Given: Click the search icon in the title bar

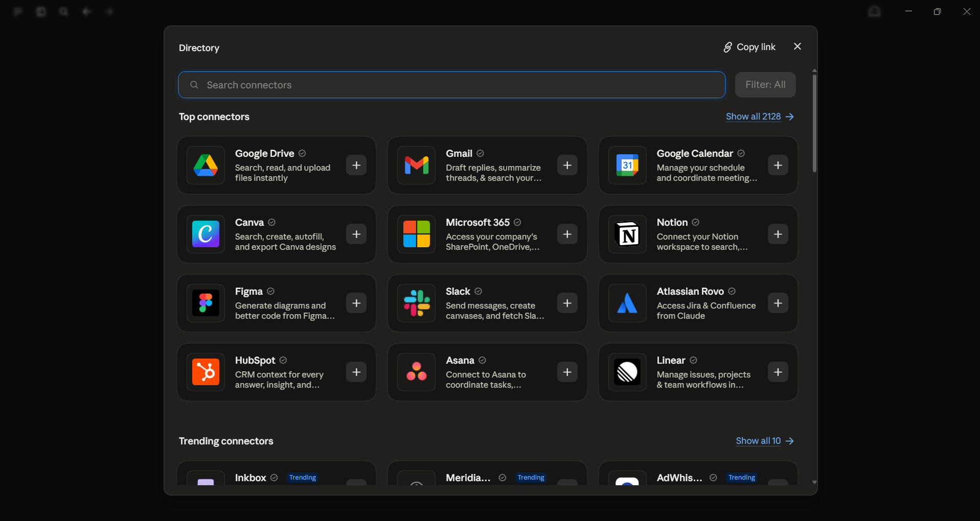Looking at the screenshot, I should point(63,11).
